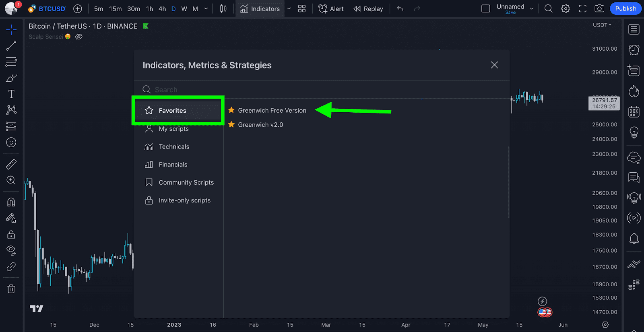Open the emoji icons tool
The width and height of the screenshot is (644, 332).
pyautogui.click(x=11, y=142)
